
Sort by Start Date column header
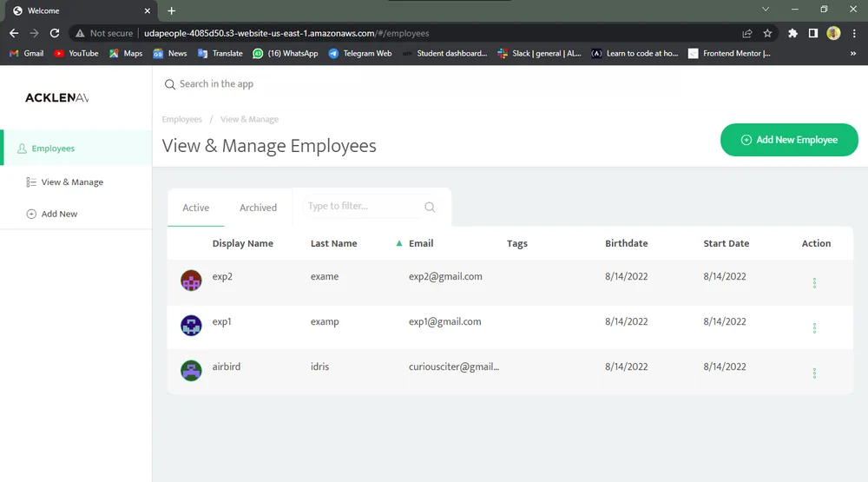point(726,243)
